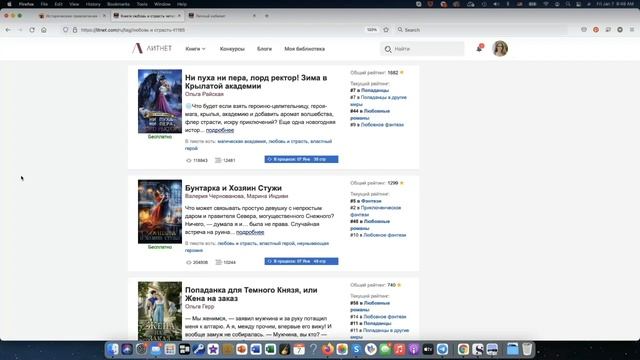Open the Блоги navigation item
Viewport: 640px width, 360px height.
coord(264,49)
